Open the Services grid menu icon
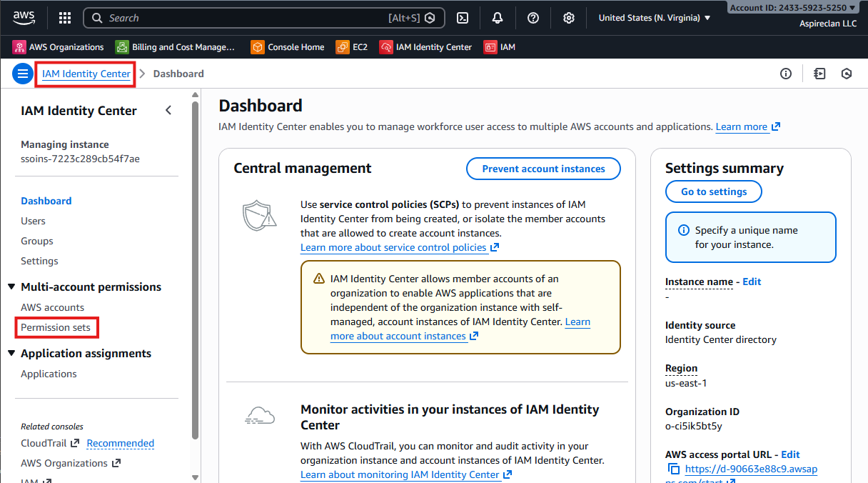 (64, 18)
